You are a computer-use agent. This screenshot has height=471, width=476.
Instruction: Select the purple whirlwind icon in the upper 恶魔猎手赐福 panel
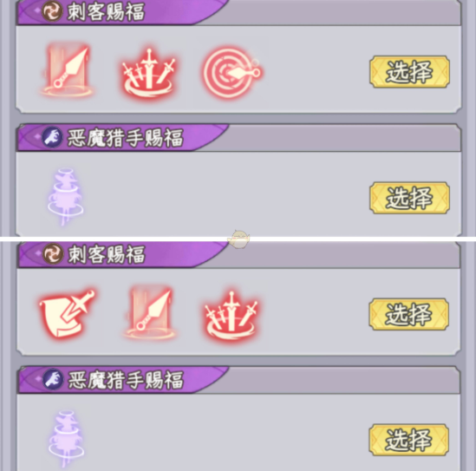(66, 196)
